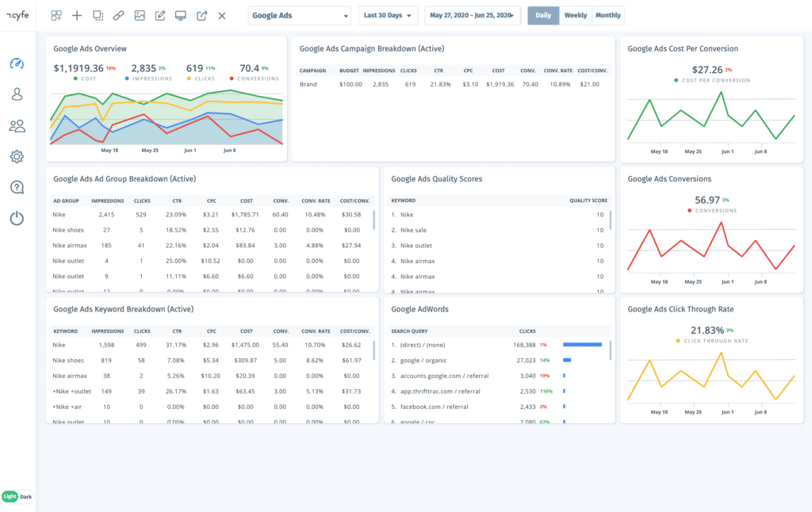The image size is (812, 512).
Task: Click Google Ads Cost Per Conversion title
Action: coord(683,48)
